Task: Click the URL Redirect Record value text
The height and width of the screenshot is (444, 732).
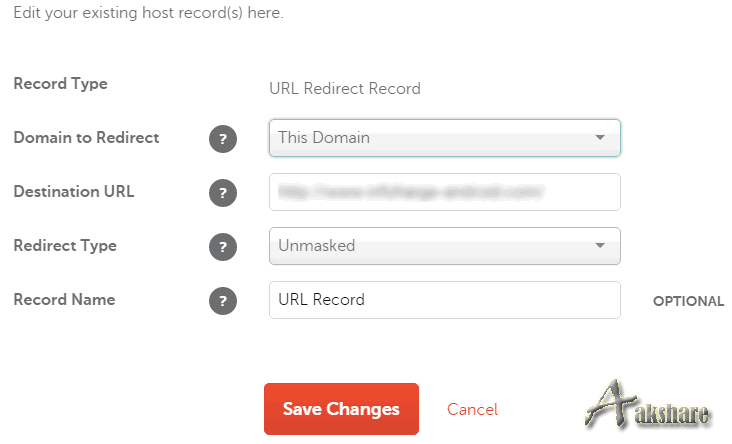Action: click(345, 89)
